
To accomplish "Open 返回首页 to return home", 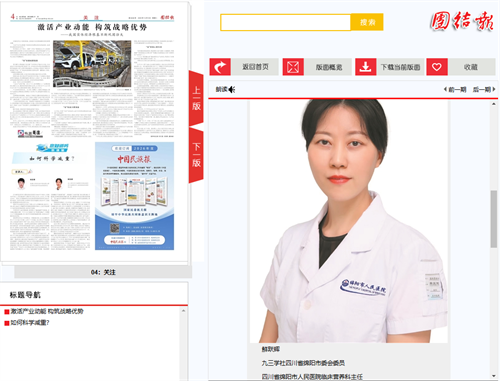I will (x=255, y=67).
